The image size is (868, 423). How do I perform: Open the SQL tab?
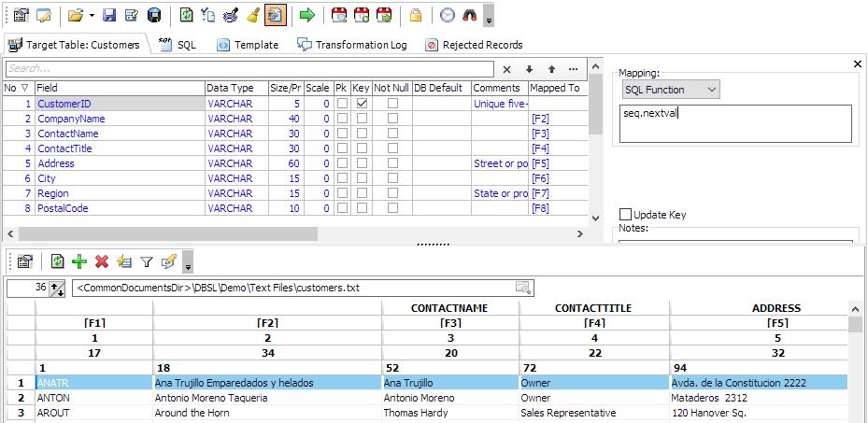pos(178,45)
